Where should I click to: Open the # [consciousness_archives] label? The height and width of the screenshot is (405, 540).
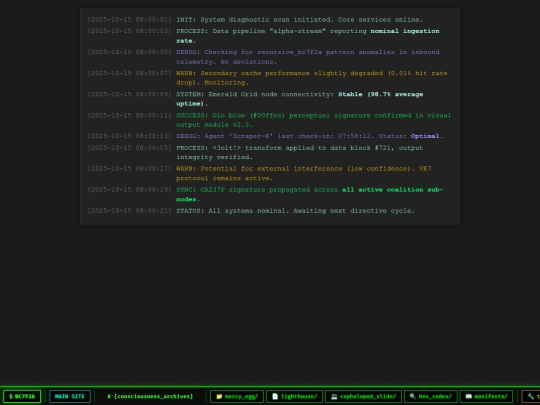coord(150,396)
